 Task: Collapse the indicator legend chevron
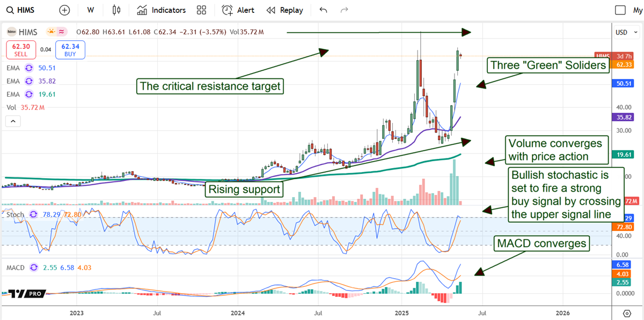13,122
